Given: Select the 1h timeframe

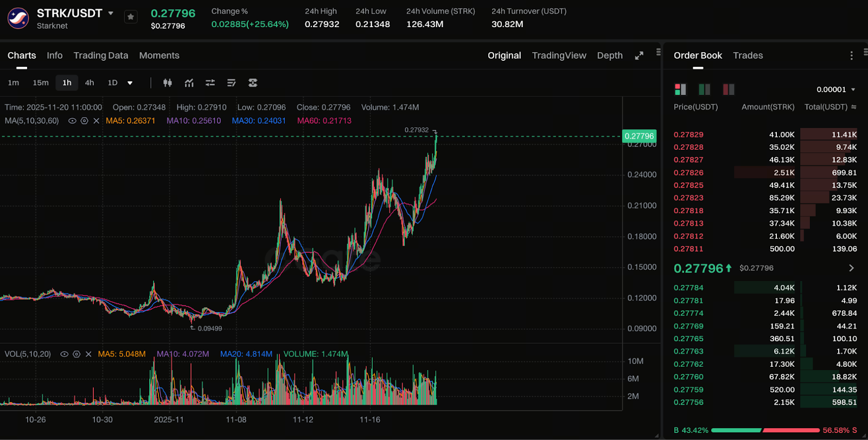Looking at the screenshot, I should coord(67,82).
